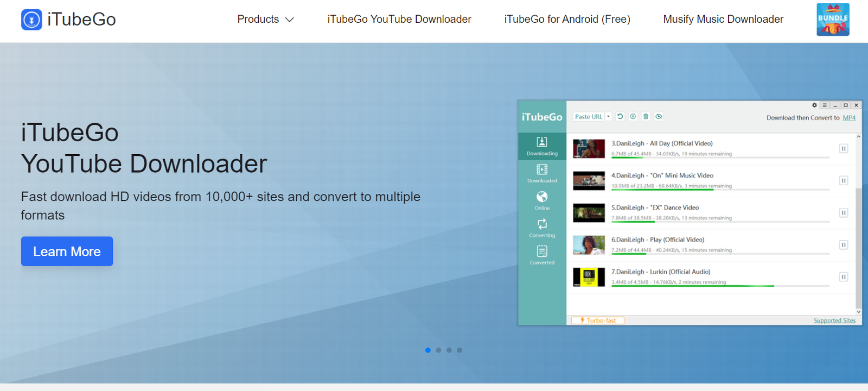The width and height of the screenshot is (868, 391).
Task: Expand the Products dropdown menu
Action: (x=265, y=20)
